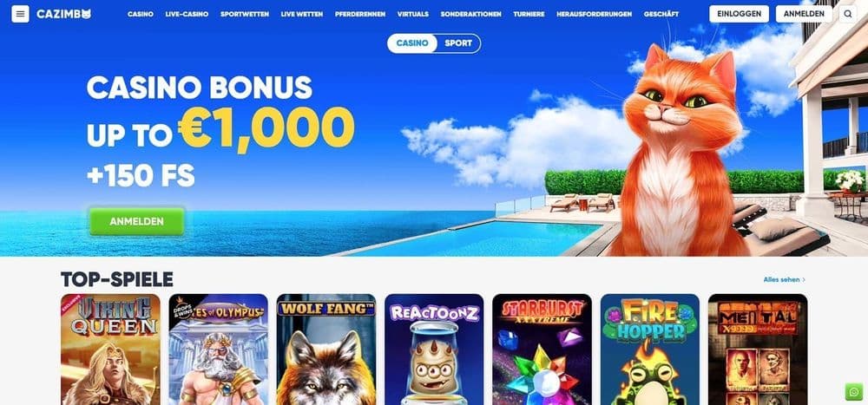Click the header Anmelden button
868x405 pixels.
pyautogui.click(x=804, y=14)
